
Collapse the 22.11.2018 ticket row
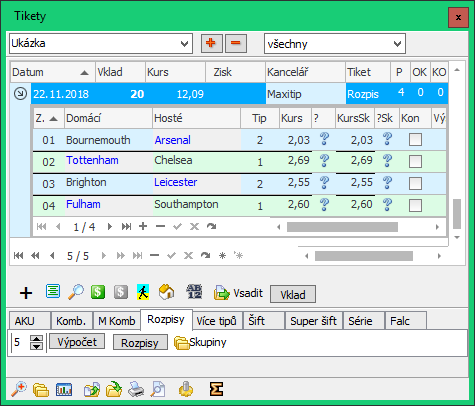(x=20, y=94)
